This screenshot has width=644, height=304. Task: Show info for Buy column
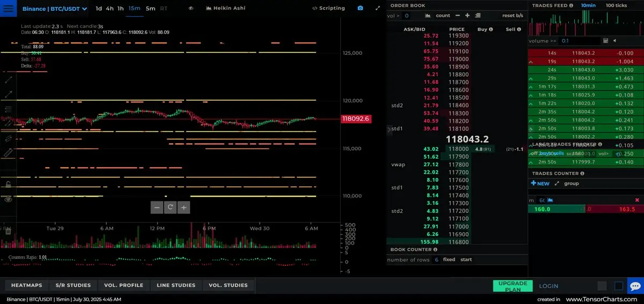pos(491,29)
